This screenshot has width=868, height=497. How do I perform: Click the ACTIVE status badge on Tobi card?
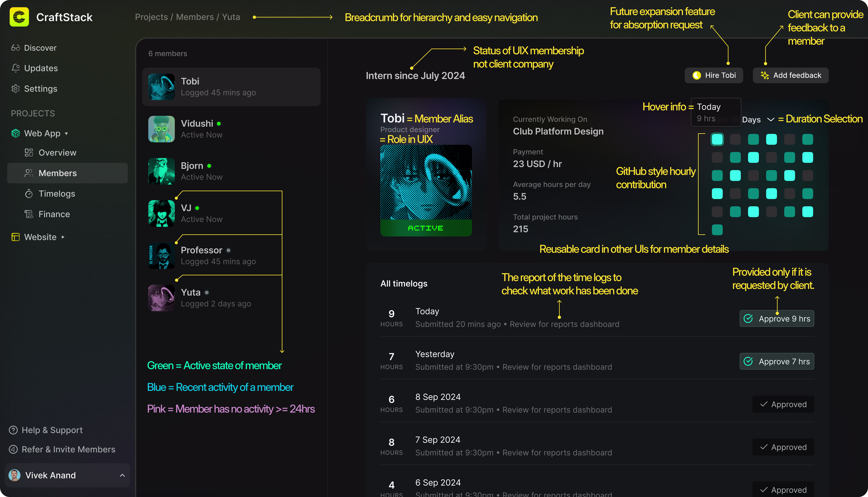click(426, 228)
